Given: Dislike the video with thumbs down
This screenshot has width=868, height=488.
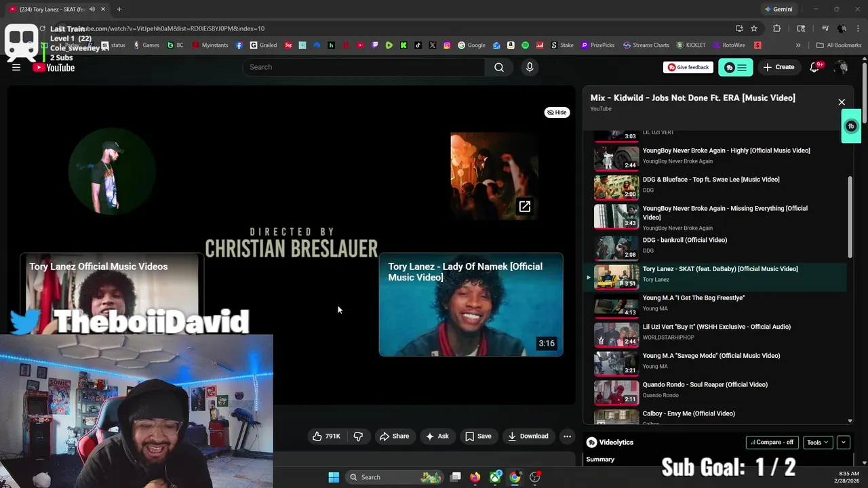Looking at the screenshot, I should pyautogui.click(x=359, y=436).
